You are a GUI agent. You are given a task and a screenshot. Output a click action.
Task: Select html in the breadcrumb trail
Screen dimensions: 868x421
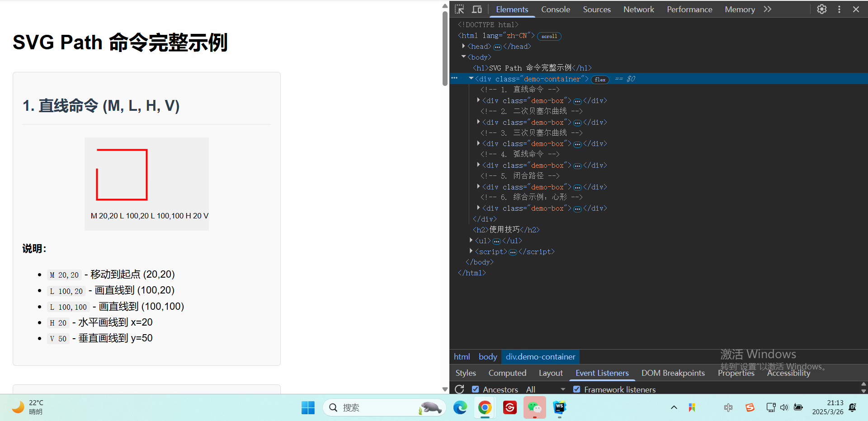[x=462, y=356]
